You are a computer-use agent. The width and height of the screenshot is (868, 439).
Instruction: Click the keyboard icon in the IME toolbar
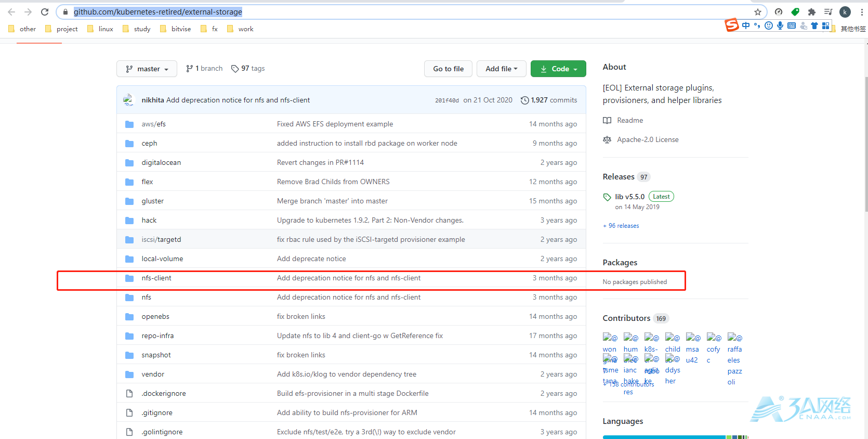(x=792, y=25)
